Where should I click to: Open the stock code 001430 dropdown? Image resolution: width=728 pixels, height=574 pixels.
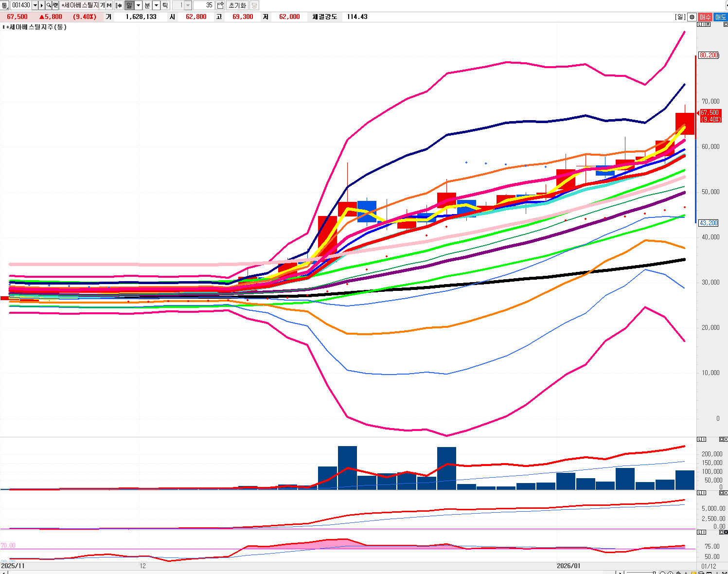[35, 5]
